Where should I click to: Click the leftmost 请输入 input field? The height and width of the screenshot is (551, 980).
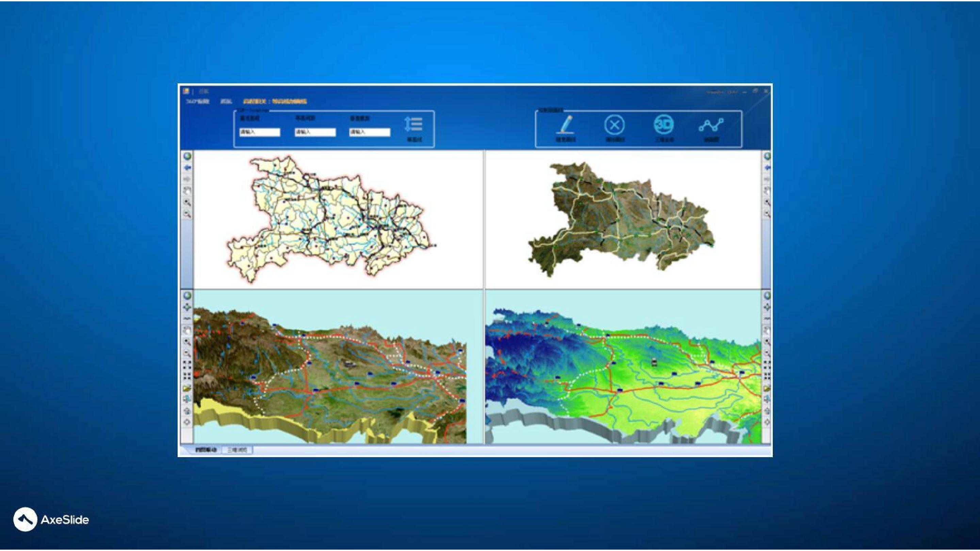[x=260, y=132]
